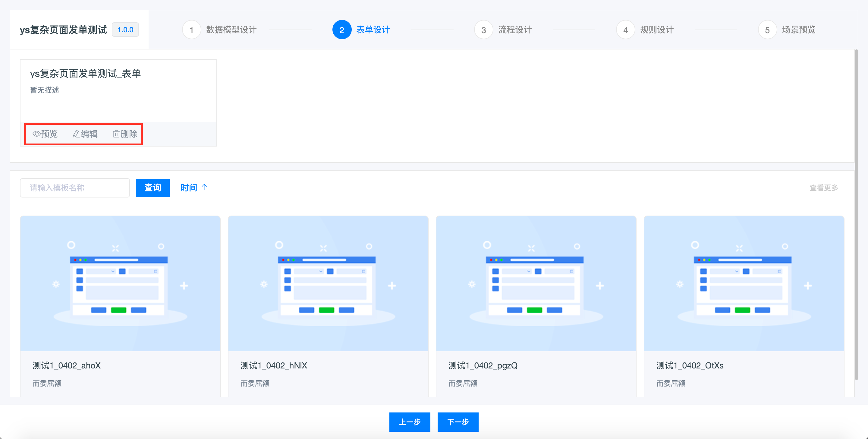868x439 pixels.
Task: Toggle time sort order arrow
Action: pyautogui.click(x=204, y=187)
